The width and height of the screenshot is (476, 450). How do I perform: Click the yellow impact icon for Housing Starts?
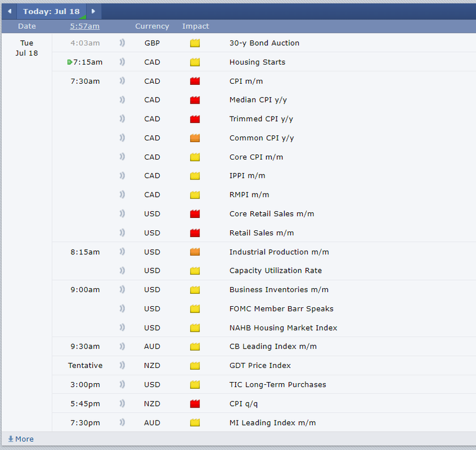(x=195, y=62)
